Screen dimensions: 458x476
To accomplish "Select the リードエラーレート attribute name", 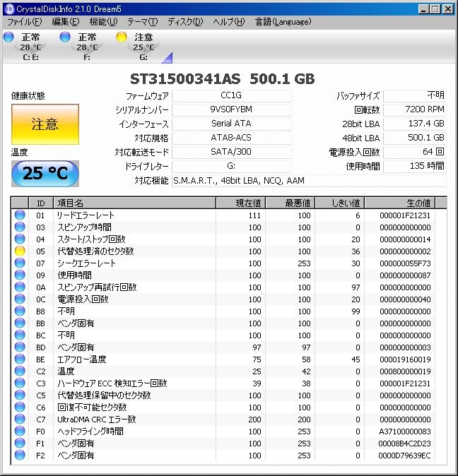I will (86, 215).
